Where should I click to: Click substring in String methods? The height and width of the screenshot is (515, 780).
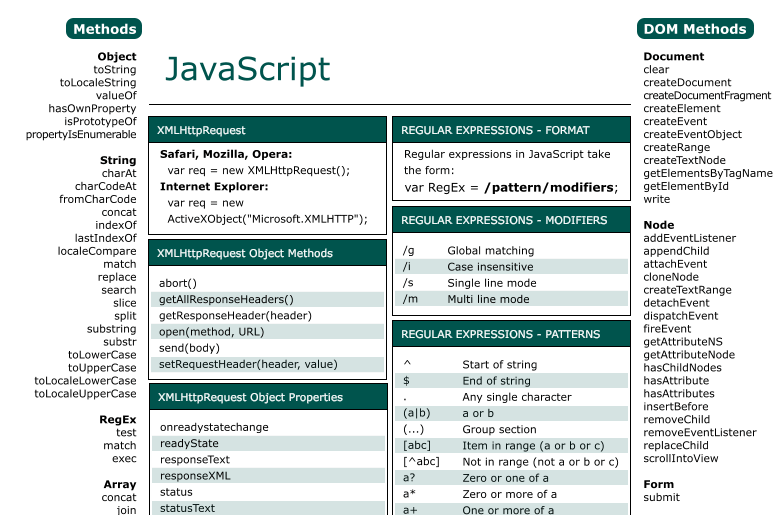pos(111,329)
